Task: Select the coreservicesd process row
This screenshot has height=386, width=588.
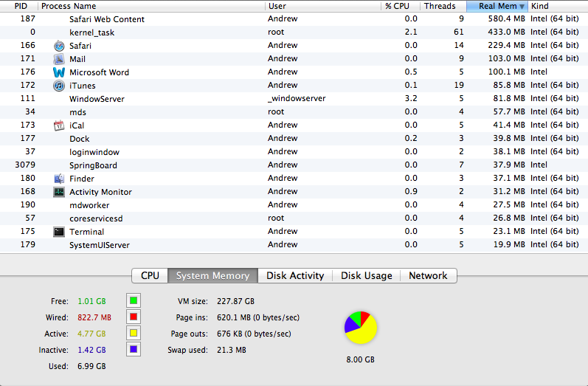Action: pos(294,218)
